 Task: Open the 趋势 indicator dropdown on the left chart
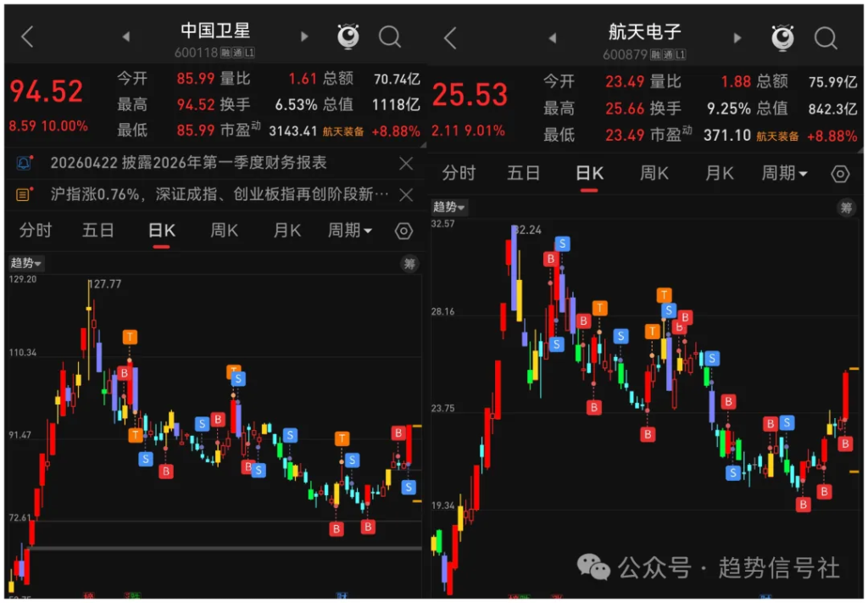tap(26, 263)
